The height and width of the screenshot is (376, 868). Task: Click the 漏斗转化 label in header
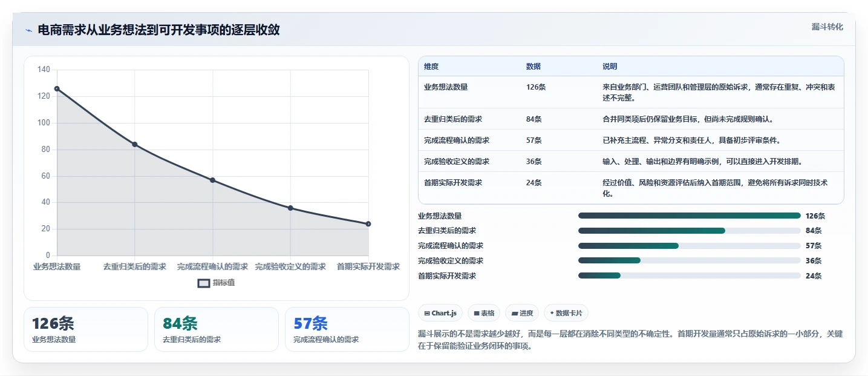pos(827,27)
